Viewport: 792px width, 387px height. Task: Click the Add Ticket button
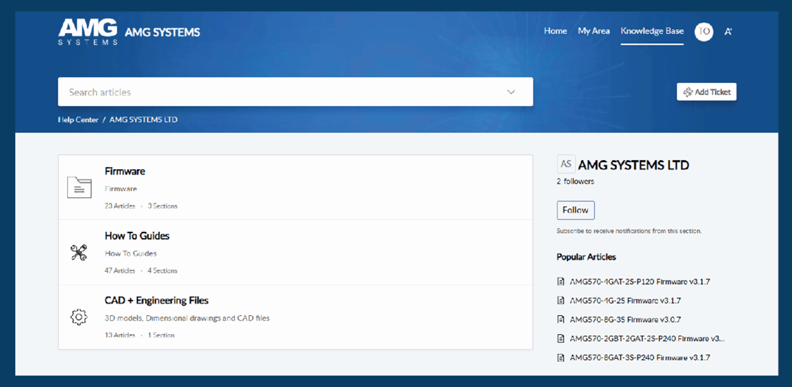pyautogui.click(x=707, y=92)
